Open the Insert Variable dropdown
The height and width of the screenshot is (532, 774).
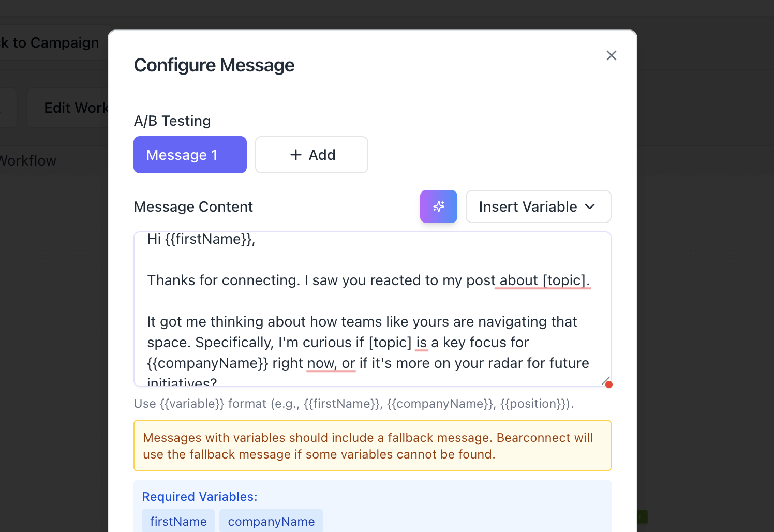click(x=538, y=206)
